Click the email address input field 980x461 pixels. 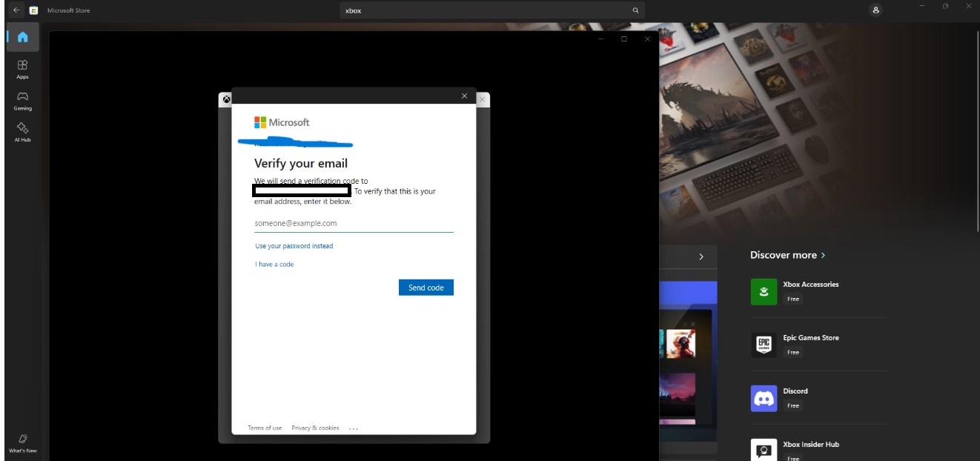(x=354, y=222)
